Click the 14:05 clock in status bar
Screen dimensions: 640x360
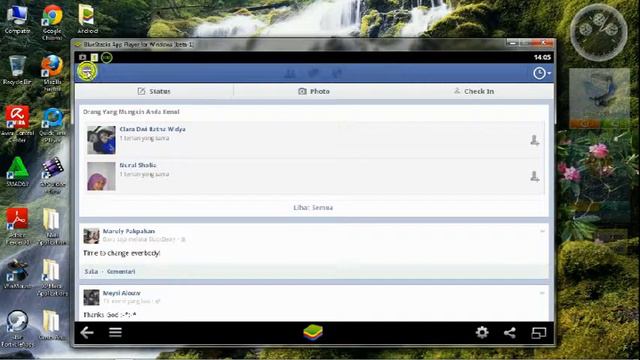click(x=542, y=58)
